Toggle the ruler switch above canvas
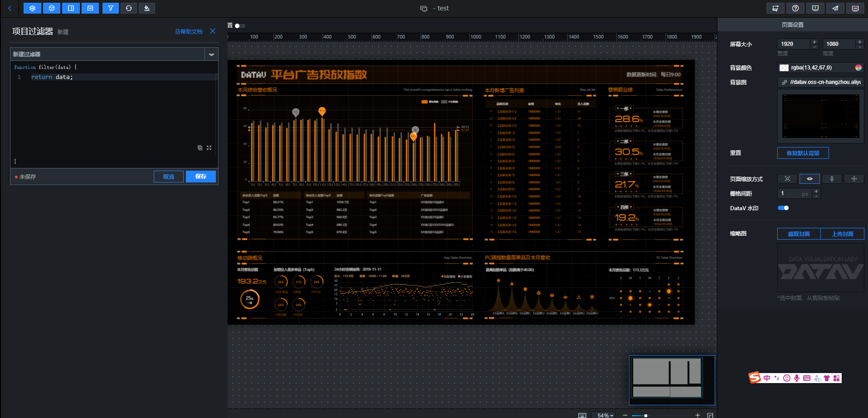 point(240,25)
